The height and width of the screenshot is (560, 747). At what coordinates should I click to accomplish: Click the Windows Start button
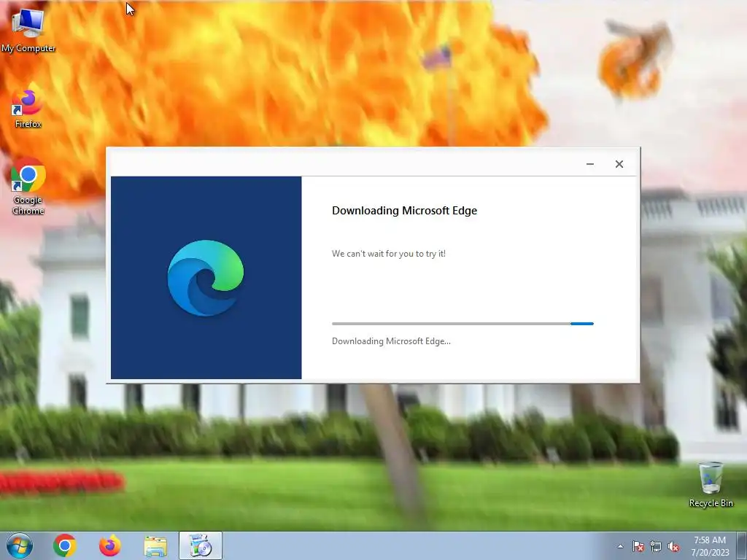20,545
